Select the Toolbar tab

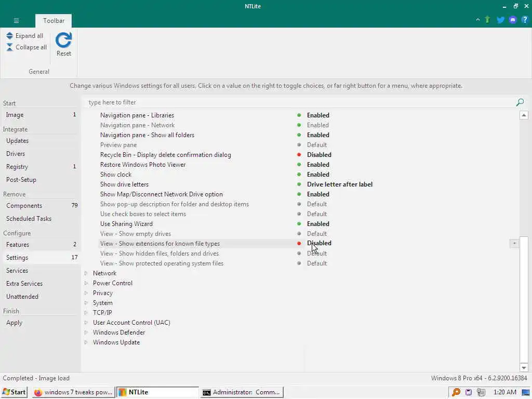[54, 21]
